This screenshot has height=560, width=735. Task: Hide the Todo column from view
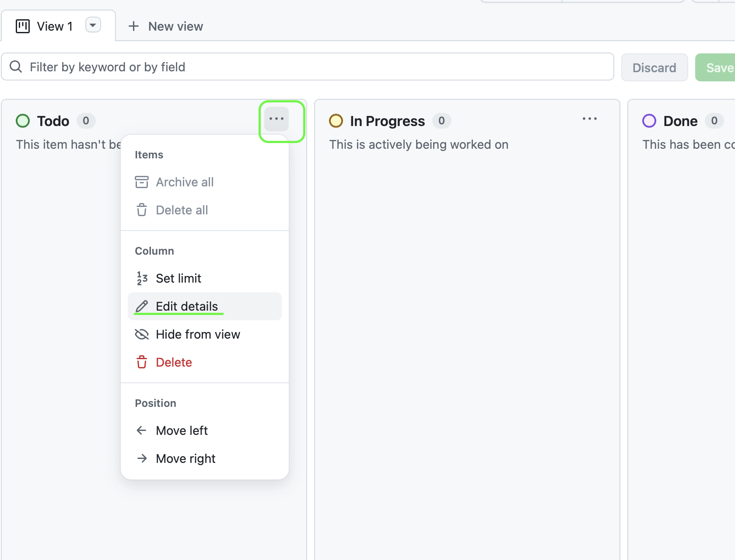(x=198, y=334)
